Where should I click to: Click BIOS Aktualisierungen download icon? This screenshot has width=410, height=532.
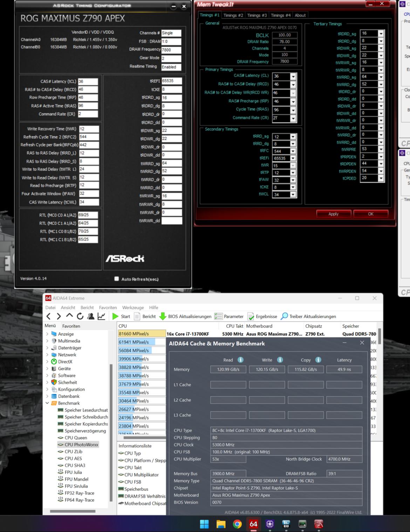coord(163,316)
